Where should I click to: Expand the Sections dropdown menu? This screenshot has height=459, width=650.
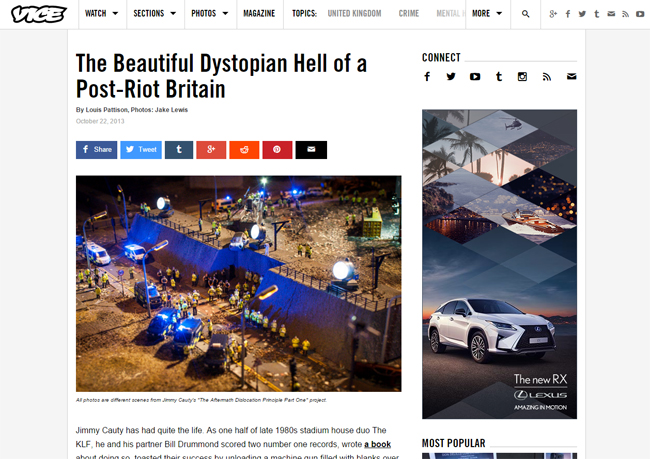click(x=155, y=14)
